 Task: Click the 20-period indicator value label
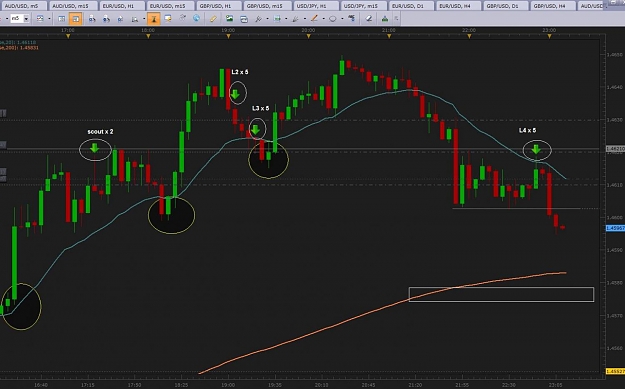click(x=18, y=42)
